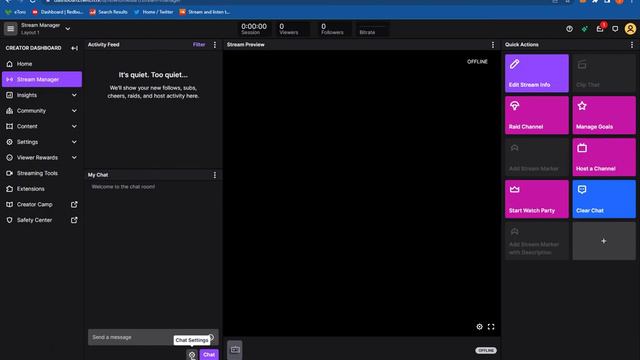Open whispers chat bubble icon
The image size is (640, 360).
pyautogui.click(x=615, y=29)
